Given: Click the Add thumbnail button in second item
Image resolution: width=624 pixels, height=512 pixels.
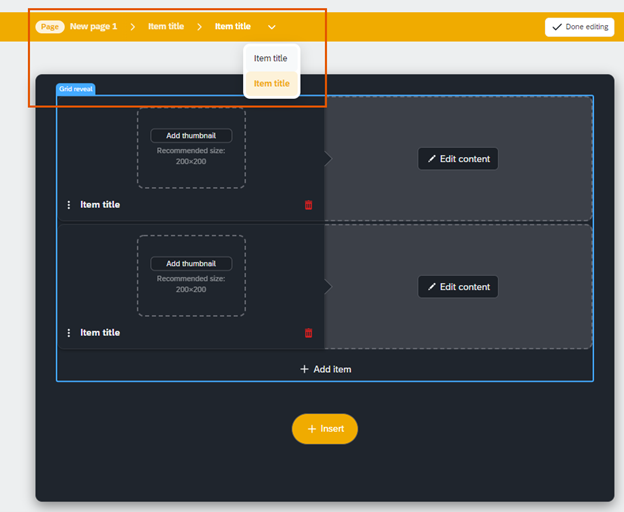Looking at the screenshot, I should 191,264.
